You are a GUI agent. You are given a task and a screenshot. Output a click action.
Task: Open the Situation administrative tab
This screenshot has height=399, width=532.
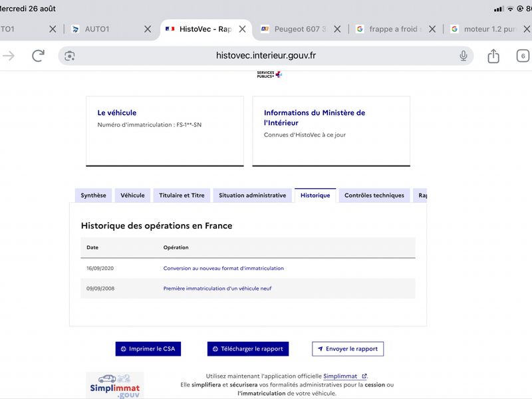252,196
